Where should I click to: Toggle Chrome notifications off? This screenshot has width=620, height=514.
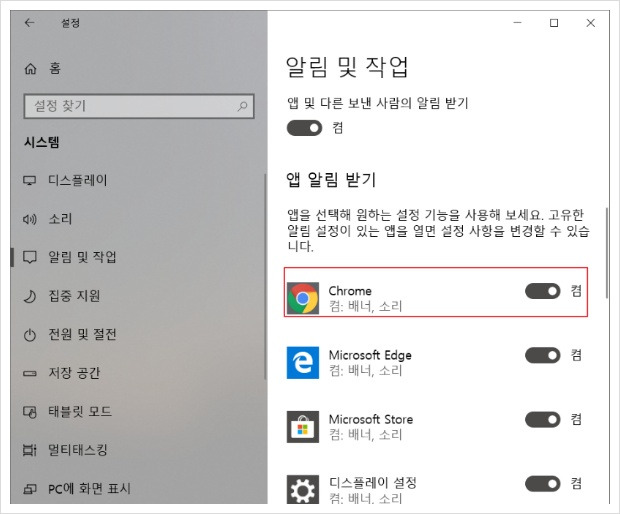coord(543,291)
